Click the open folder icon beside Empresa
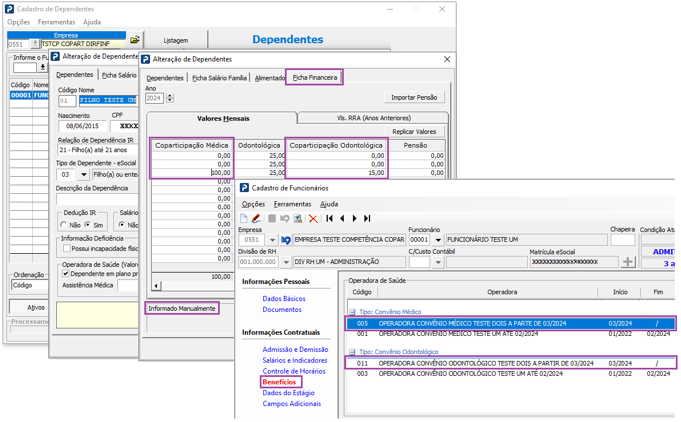 (135, 40)
